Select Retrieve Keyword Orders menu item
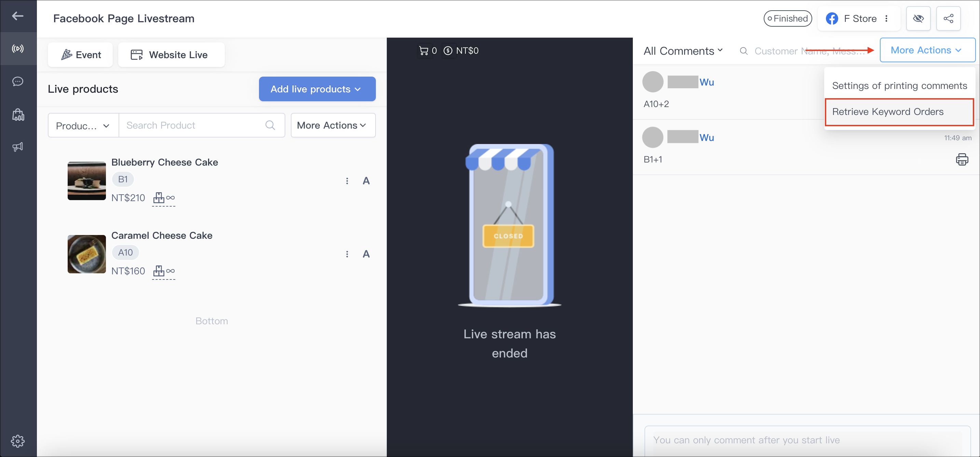 coord(899,112)
